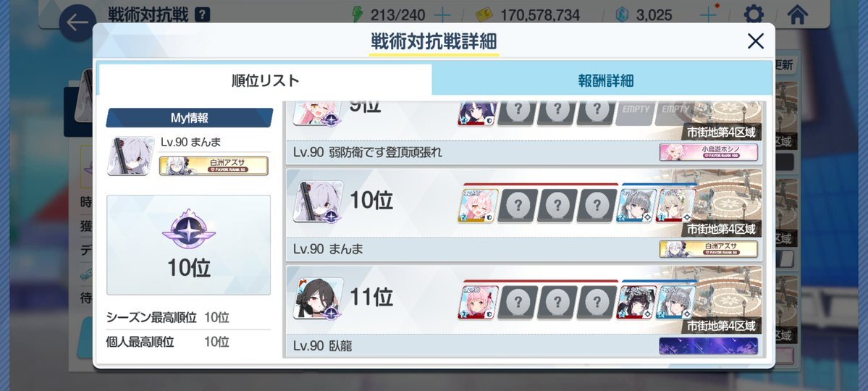Tap the gray-haired special unit in 10位 team
Viewport: 868px width, 391px height.
point(636,206)
